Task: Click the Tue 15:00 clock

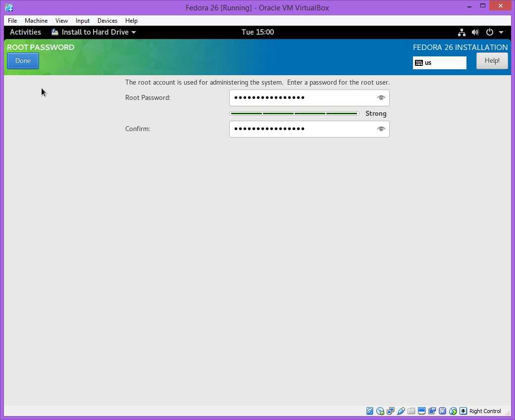Action: 258,32
